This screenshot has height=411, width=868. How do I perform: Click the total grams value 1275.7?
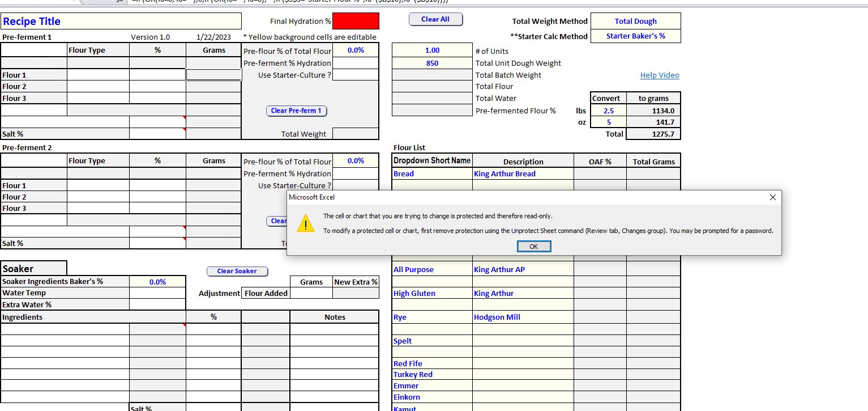[653, 134]
